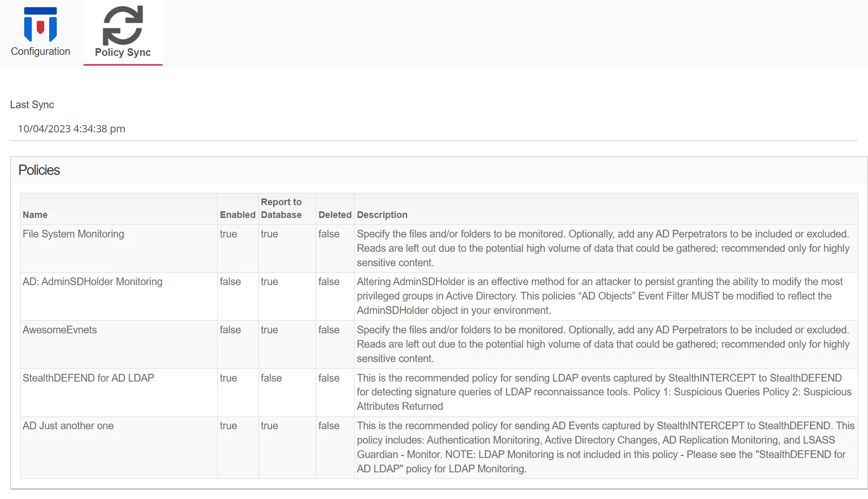Select the Policy Sync tab label
This screenshot has height=499, width=868.
point(123,52)
